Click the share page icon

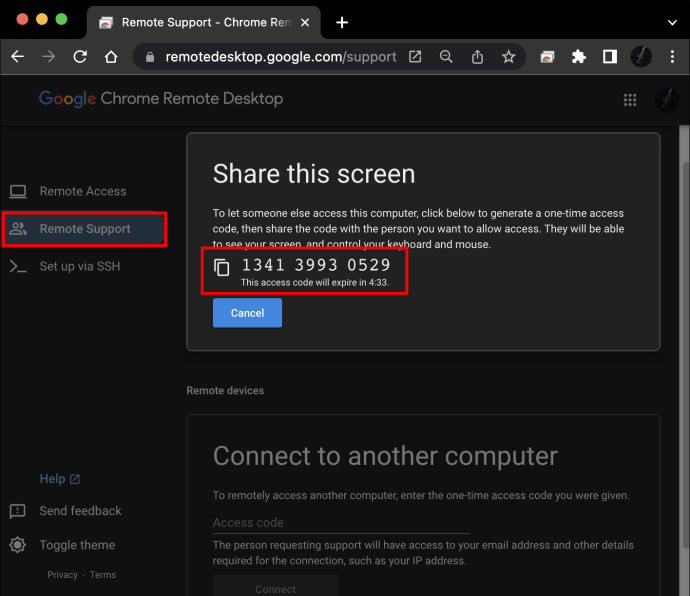[x=477, y=56]
